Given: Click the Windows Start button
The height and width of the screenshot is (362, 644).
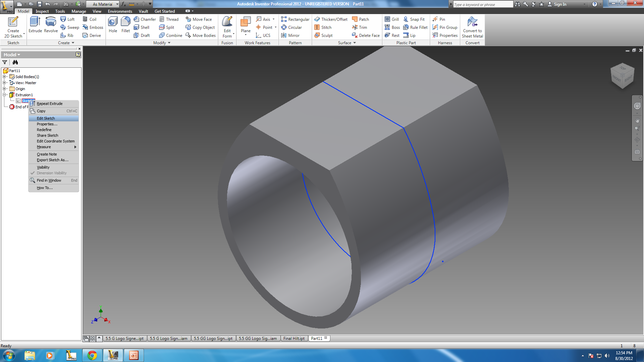Looking at the screenshot, I should (x=9, y=355).
